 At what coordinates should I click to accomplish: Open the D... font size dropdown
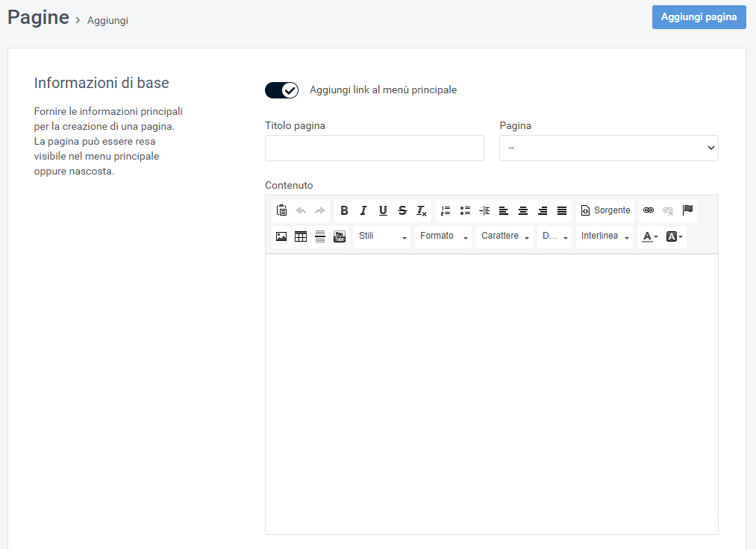point(554,236)
